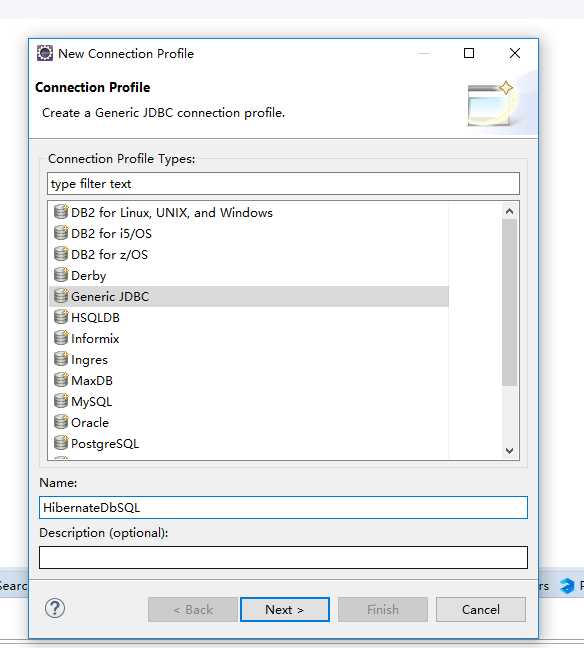Click the DB2 for Linux database icon
This screenshot has width=584, height=648.
pyautogui.click(x=61, y=212)
